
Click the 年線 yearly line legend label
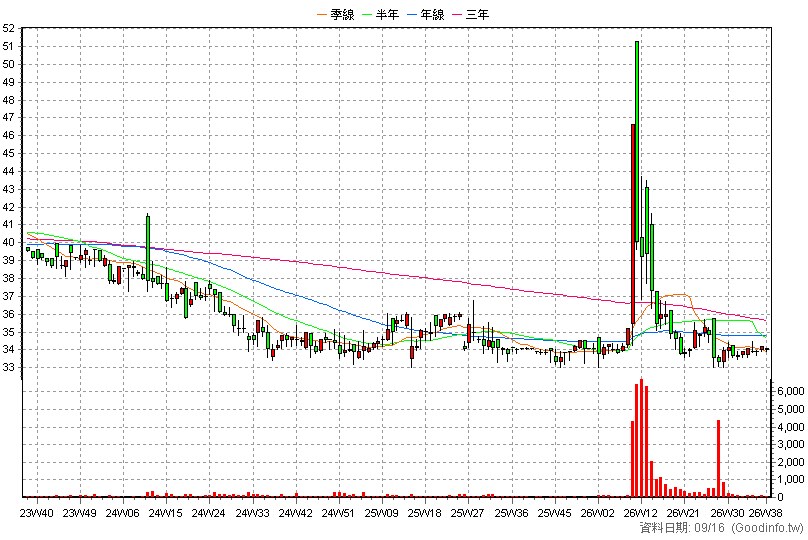(x=432, y=14)
